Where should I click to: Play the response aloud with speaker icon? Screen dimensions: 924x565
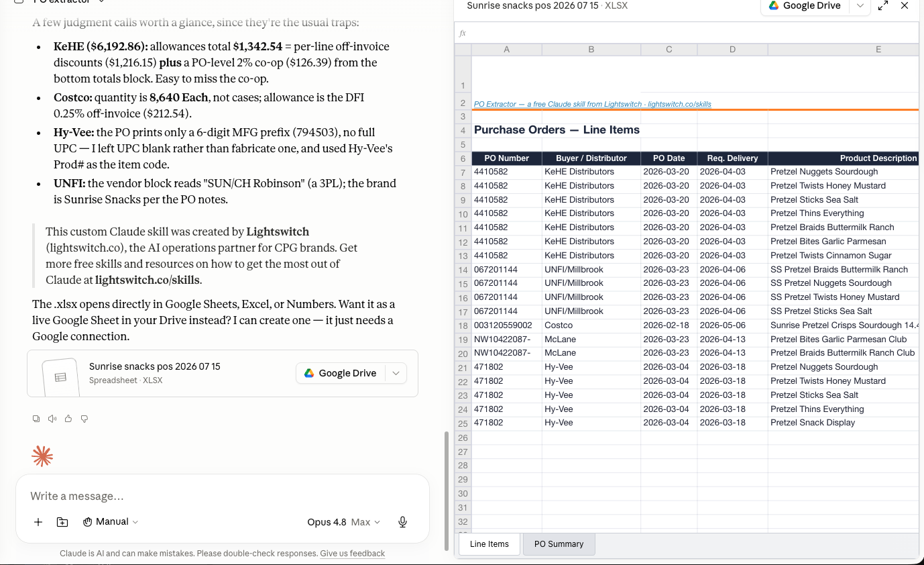[x=52, y=419]
